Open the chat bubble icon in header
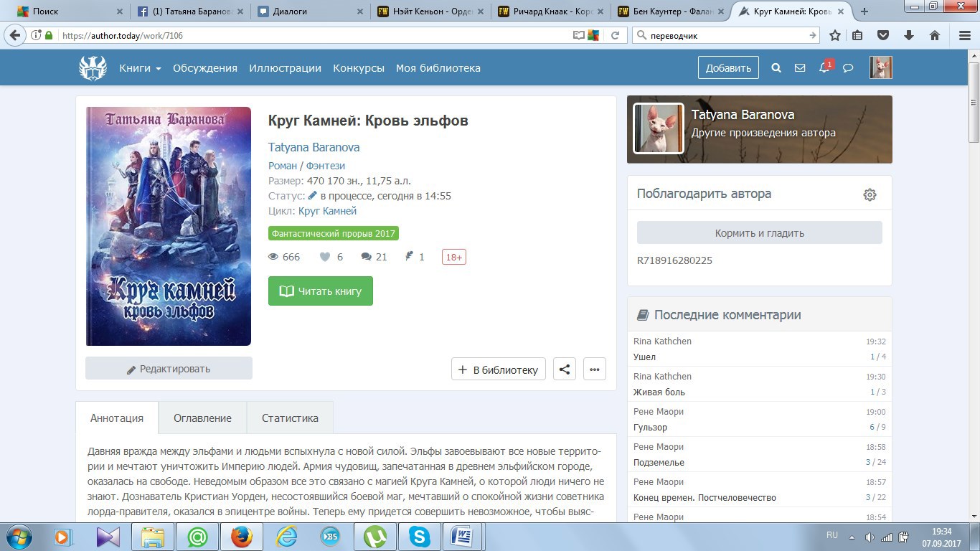Image resolution: width=980 pixels, height=551 pixels. [x=848, y=68]
